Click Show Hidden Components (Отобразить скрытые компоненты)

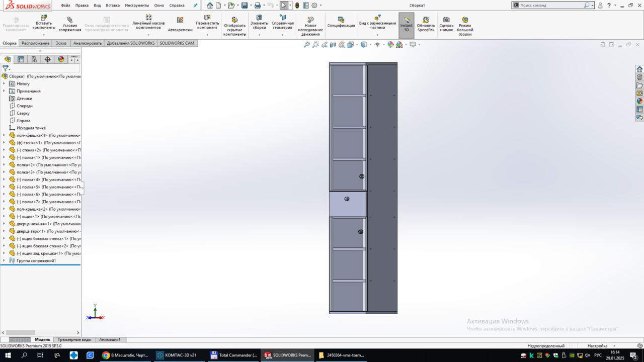[x=235, y=26]
